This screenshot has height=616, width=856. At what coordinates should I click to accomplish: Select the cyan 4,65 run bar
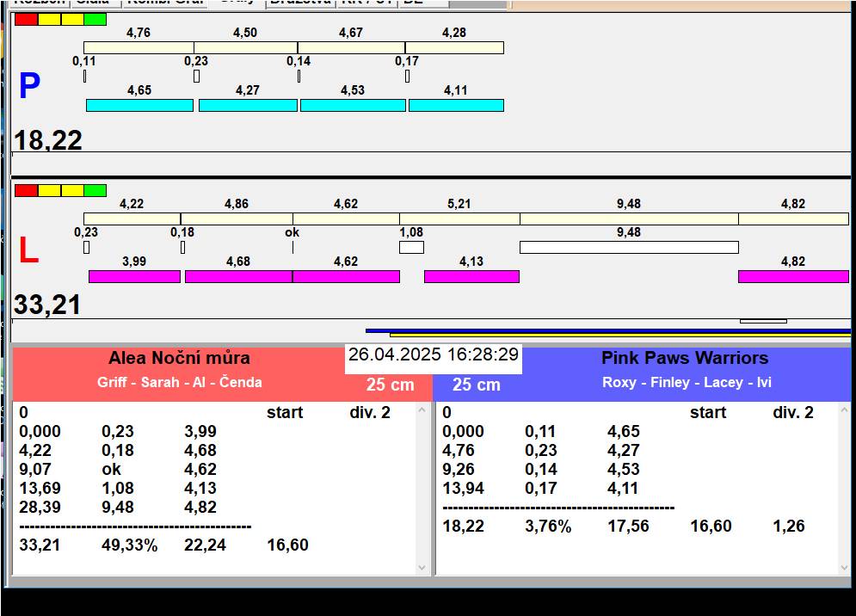point(139,105)
